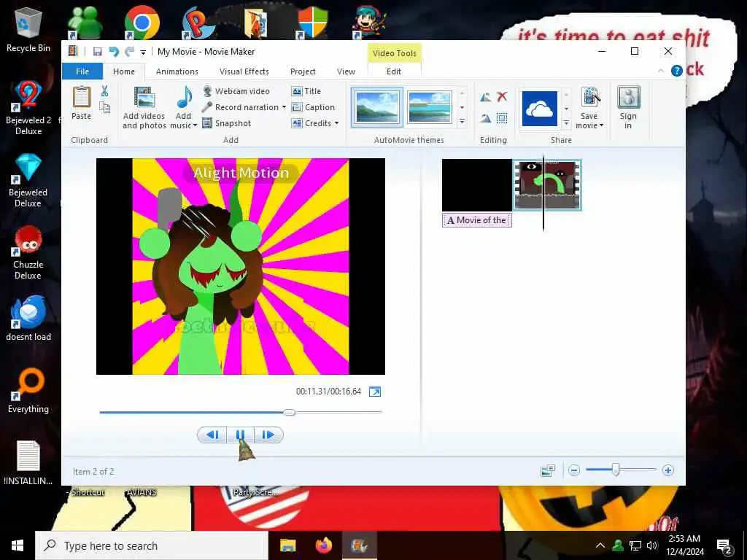747x560 pixels.
Task: View the preview in full screen
Action: point(375,392)
